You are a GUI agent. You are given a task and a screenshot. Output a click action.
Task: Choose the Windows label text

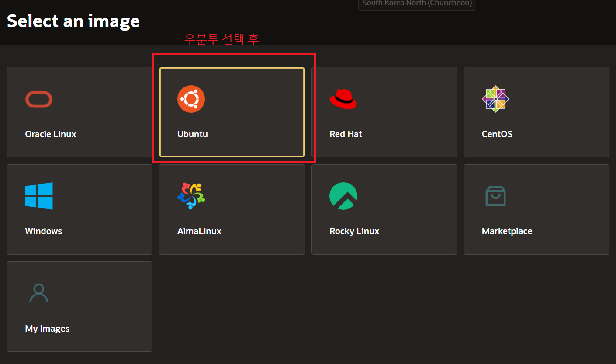click(x=44, y=231)
